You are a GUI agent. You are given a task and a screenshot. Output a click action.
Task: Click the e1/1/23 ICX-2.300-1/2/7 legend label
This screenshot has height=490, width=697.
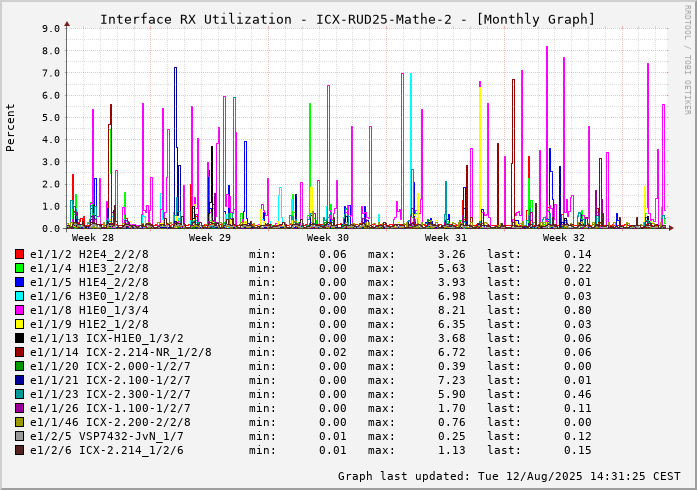click(110, 394)
